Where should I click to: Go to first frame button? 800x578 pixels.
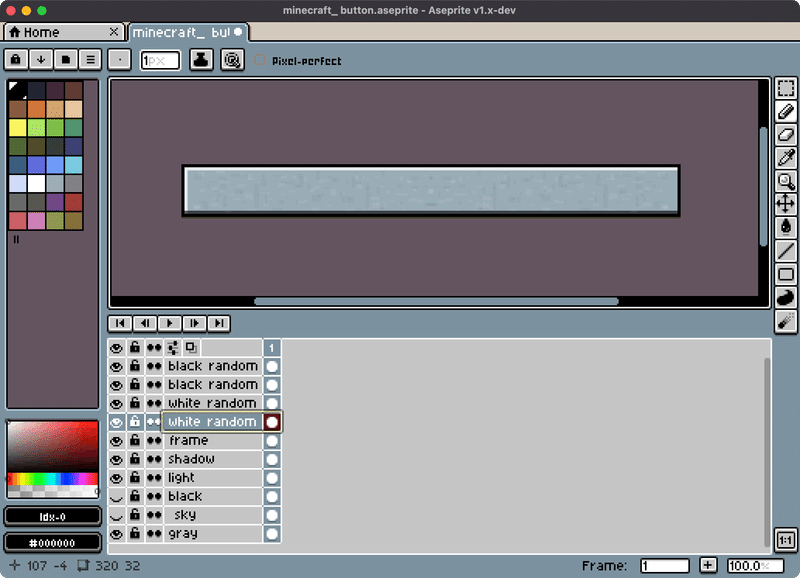coord(120,323)
